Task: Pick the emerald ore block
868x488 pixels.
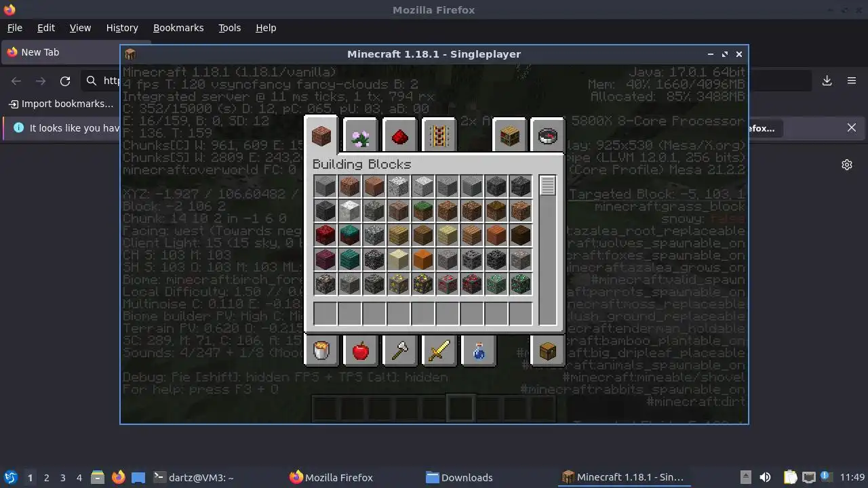Action: (496, 284)
